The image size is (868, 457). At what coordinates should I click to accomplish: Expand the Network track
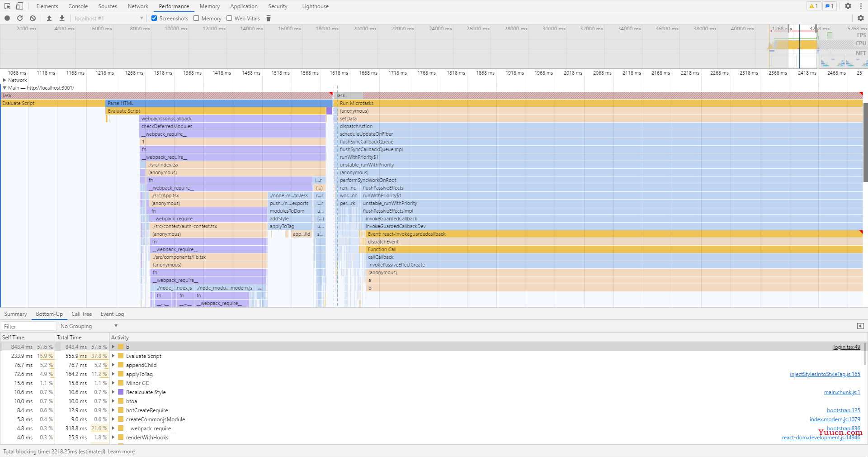tap(5, 80)
